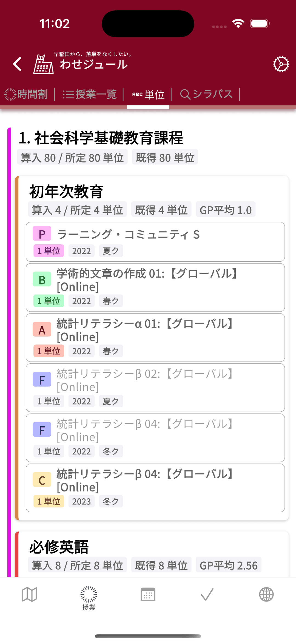Screen dimensions: 296x644
Task: Tap the yellow C grade badge
Action: point(42,480)
